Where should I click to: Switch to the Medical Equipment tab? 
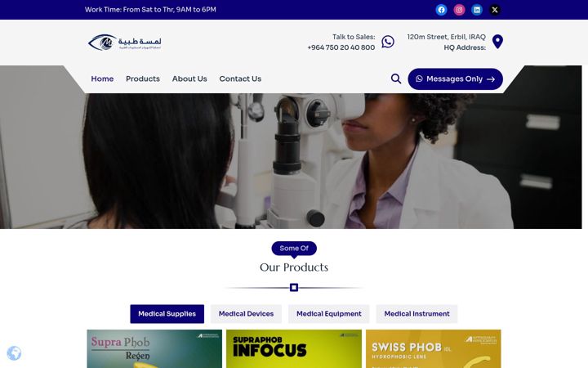(329, 313)
